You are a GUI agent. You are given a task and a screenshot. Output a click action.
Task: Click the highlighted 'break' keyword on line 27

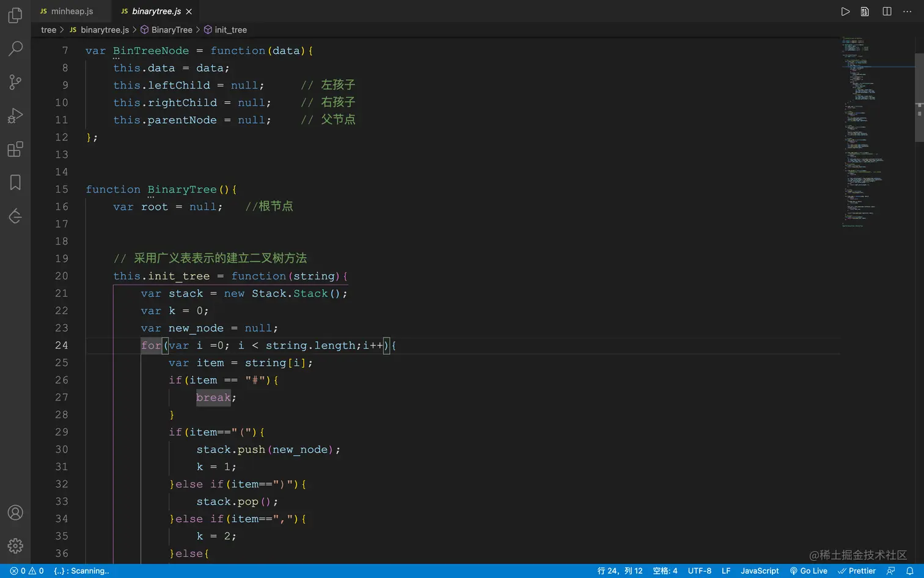point(213,398)
